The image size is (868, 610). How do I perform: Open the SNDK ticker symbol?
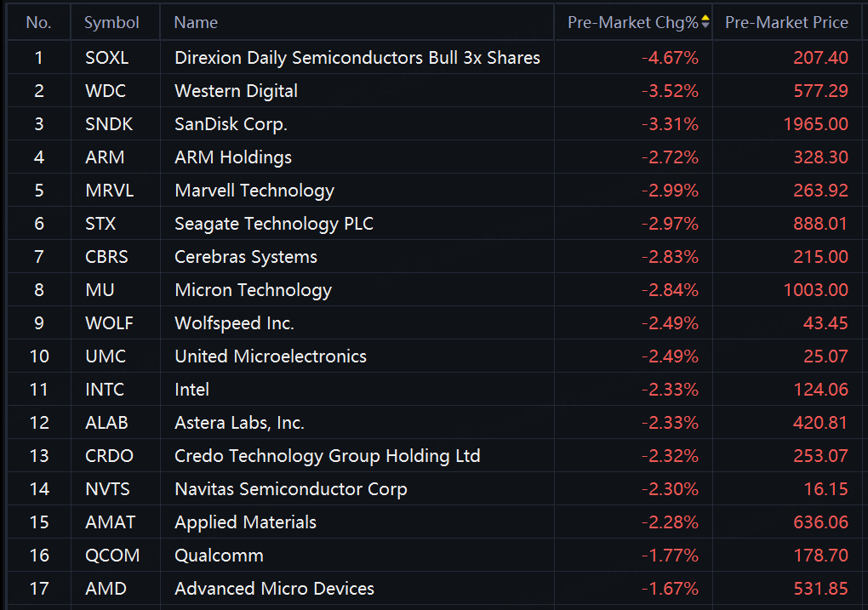[109, 124]
